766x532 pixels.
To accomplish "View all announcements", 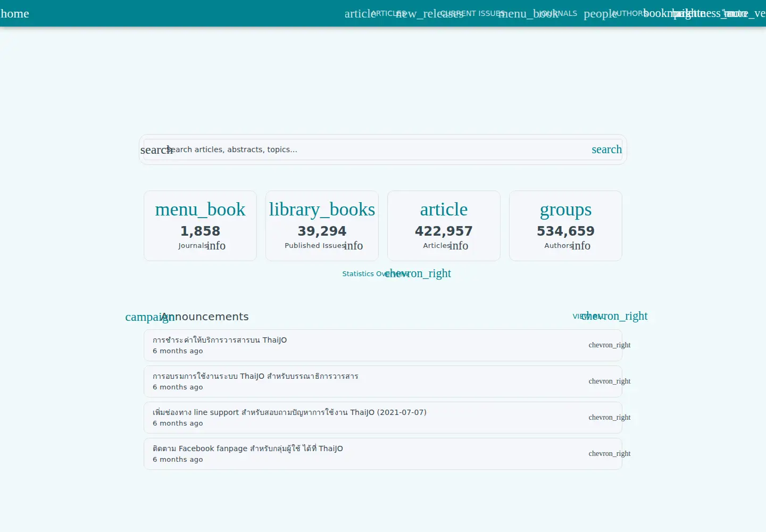I will coord(610,316).
